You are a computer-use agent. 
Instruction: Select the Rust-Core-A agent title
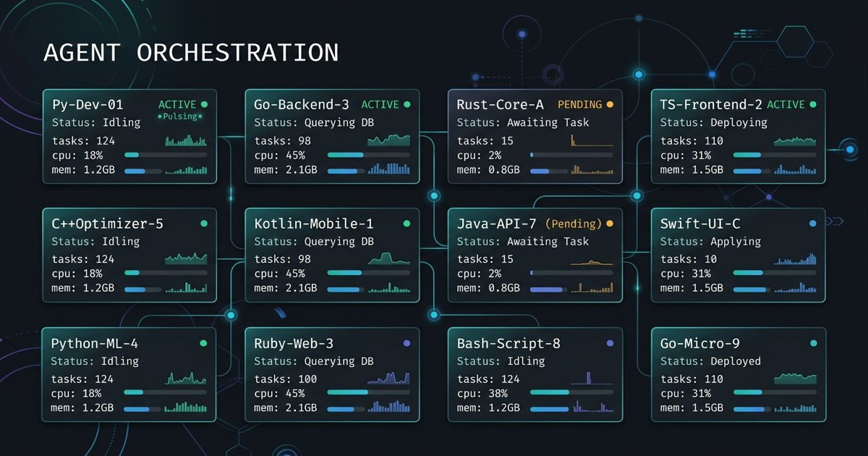point(501,105)
